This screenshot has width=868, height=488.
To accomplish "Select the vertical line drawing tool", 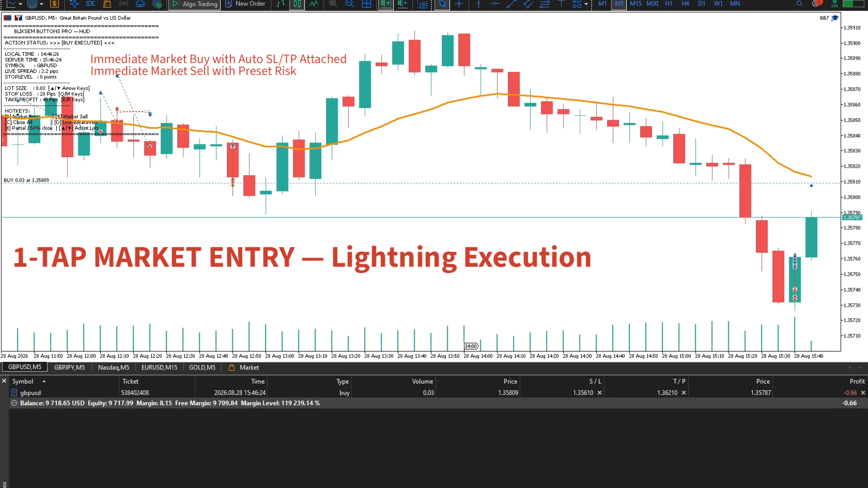I will 478,4.
